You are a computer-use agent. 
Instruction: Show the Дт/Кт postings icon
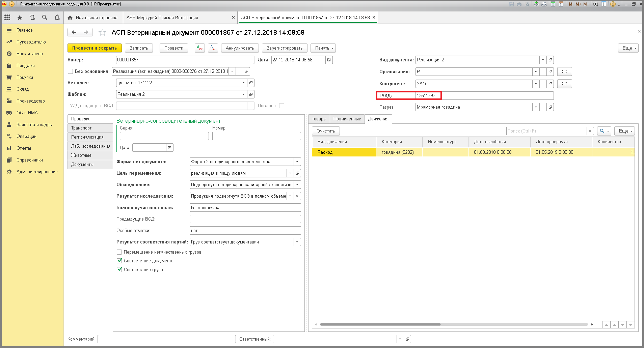(200, 48)
